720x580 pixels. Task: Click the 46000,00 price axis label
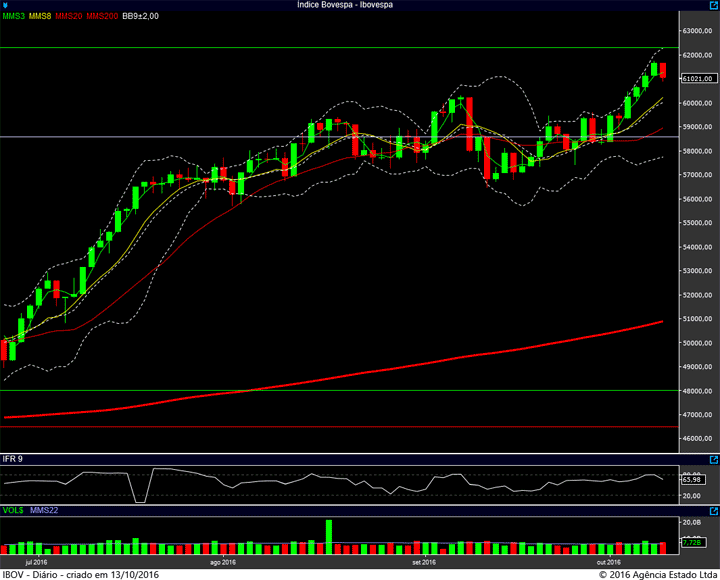point(698,439)
